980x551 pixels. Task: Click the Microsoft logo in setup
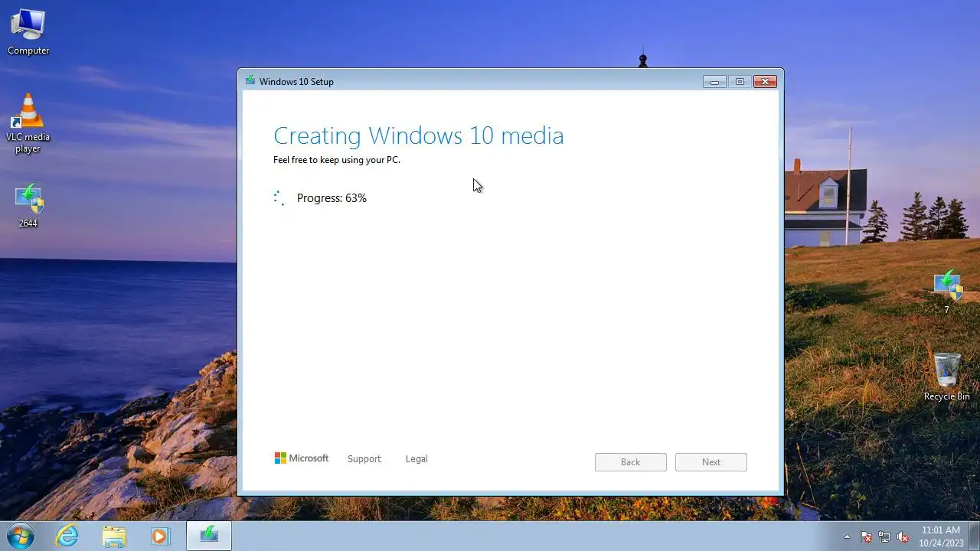(x=302, y=458)
